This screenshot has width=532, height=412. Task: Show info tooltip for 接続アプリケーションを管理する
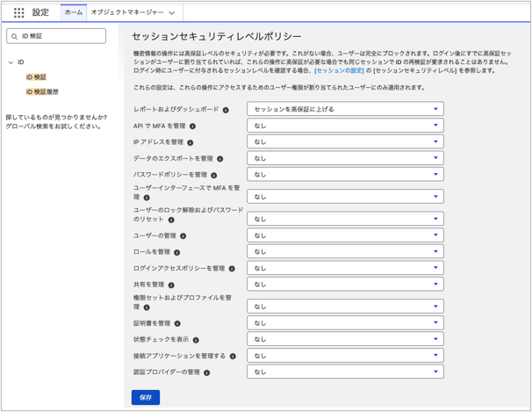point(233,357)
